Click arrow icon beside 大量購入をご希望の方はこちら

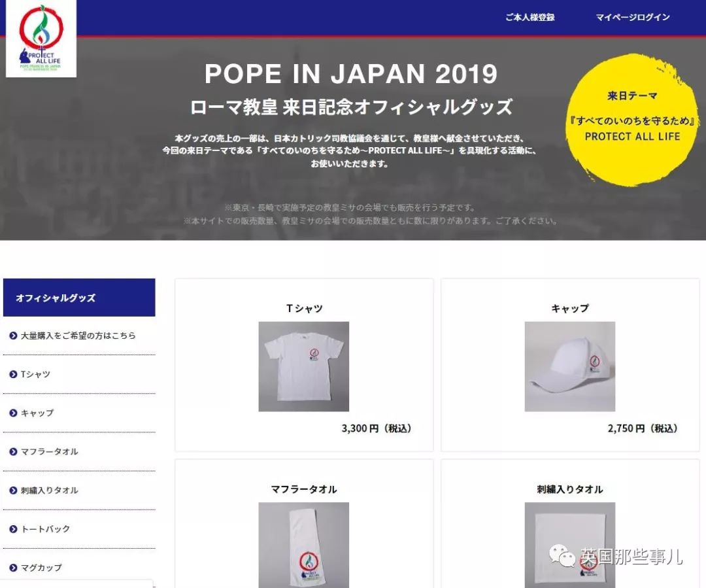click(x=13, y=336)
